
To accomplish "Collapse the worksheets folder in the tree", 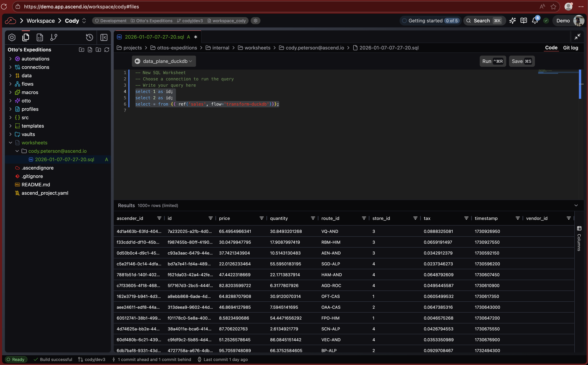I will [10, 142].
